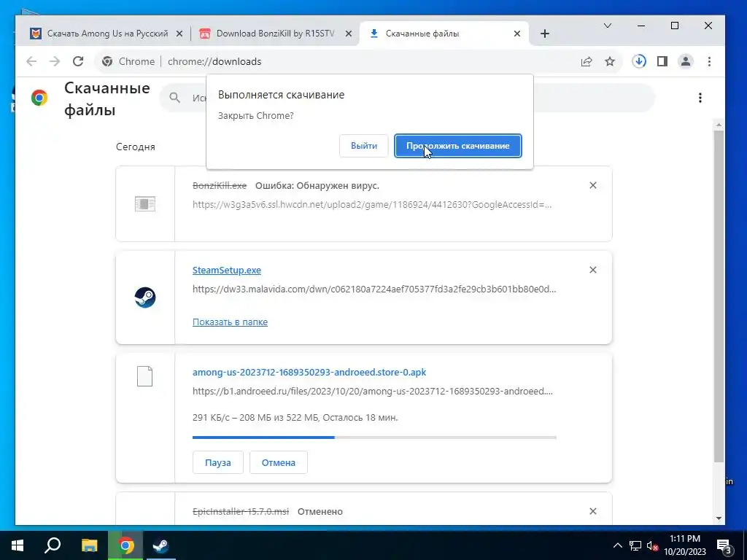Click the Chrome logo on downloads page

pyautogui.click(x=39, y=98)
